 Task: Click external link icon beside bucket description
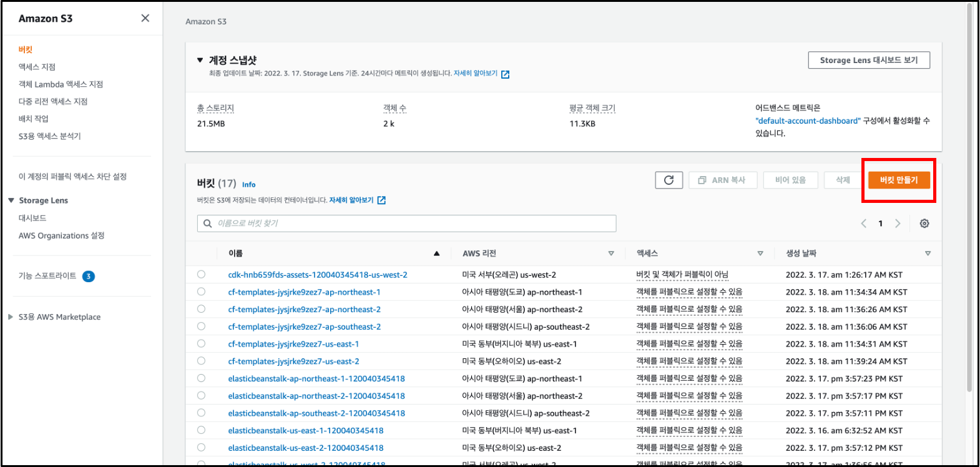(x=381, y=200)
